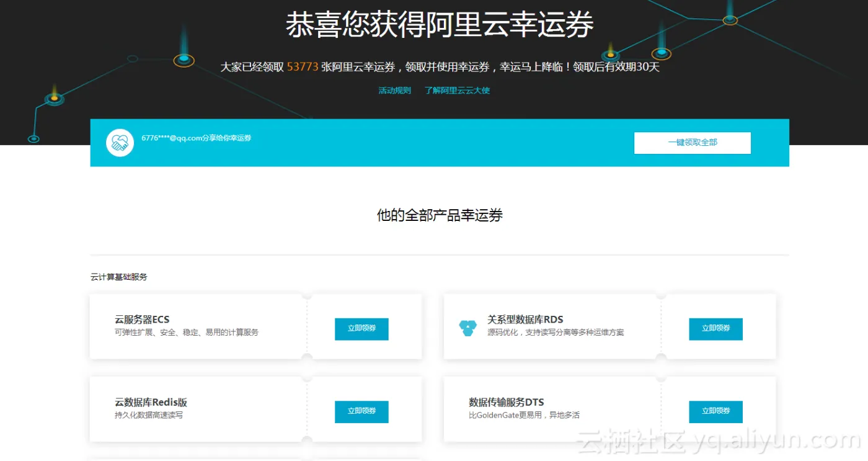
Task: Open the 了解阿里云云大使 link
Action: coord(458,91)
